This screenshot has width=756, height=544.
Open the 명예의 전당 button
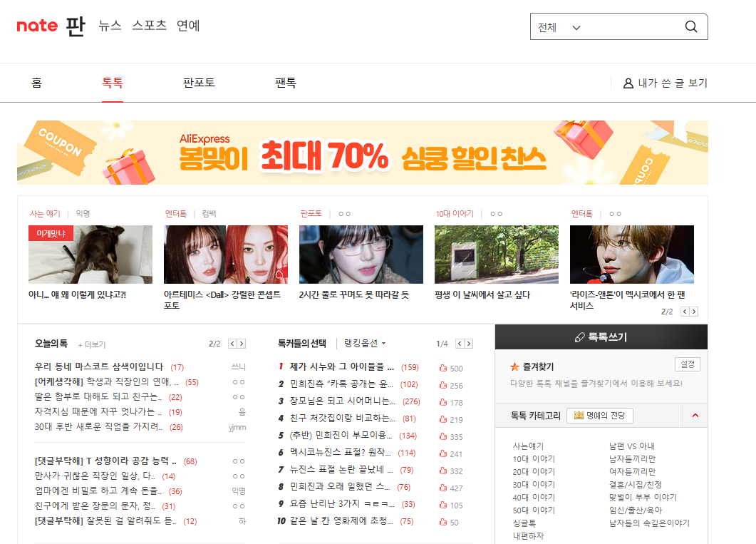600,415
